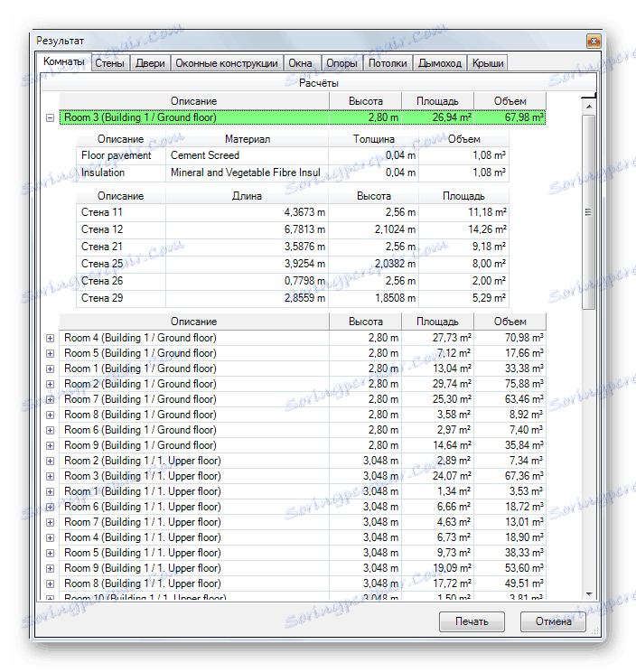636x672 pixels.
Task: Open the Стены tab
Action: [x=109, y=63]
